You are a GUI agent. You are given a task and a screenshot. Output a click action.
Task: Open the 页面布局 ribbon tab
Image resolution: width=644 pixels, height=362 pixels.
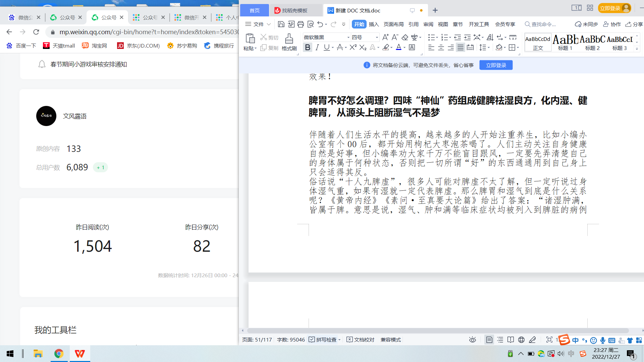[x=393, y=24]
